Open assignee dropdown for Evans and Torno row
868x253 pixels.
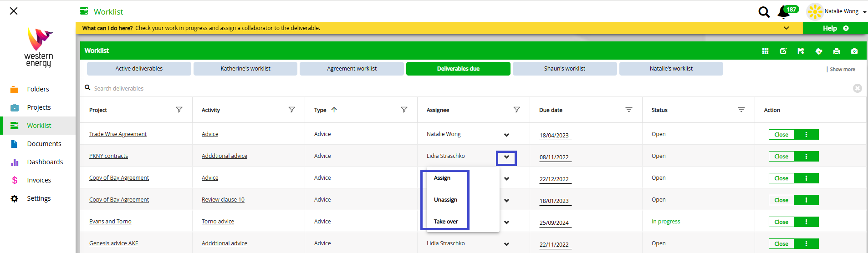tap(506, 222)
